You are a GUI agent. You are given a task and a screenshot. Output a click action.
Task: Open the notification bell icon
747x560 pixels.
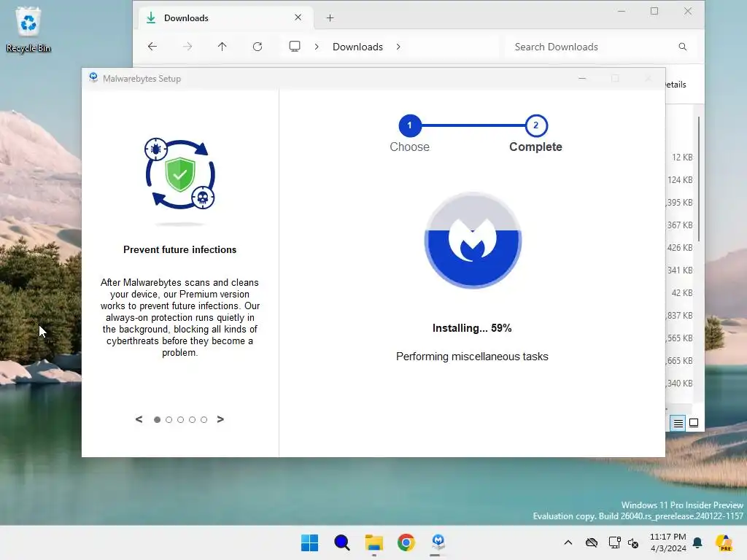(698, 542)
